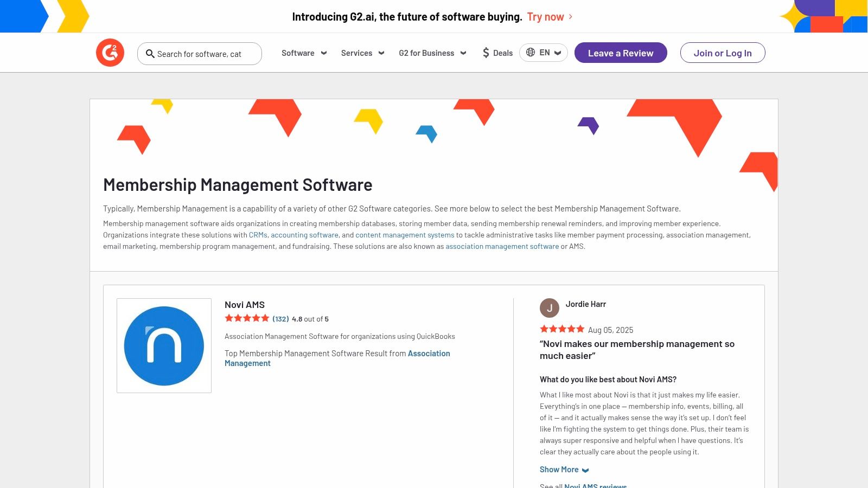Open the content management systems link
Image resolution: width=868 pixels, height=488 pixels.
405,235
